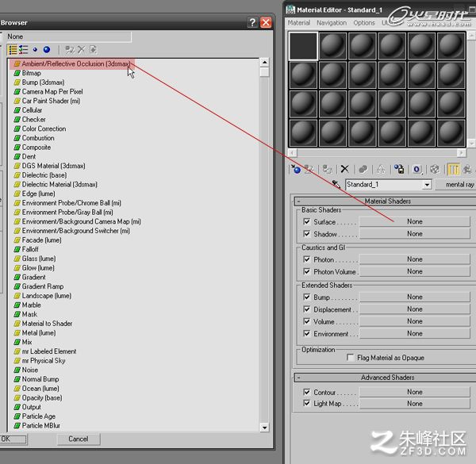Select Car Paint Shader (mi) in list
Image resolution: width=476 pixels, height=464 pixels.
pyautogui.click(x=51, y=101)
